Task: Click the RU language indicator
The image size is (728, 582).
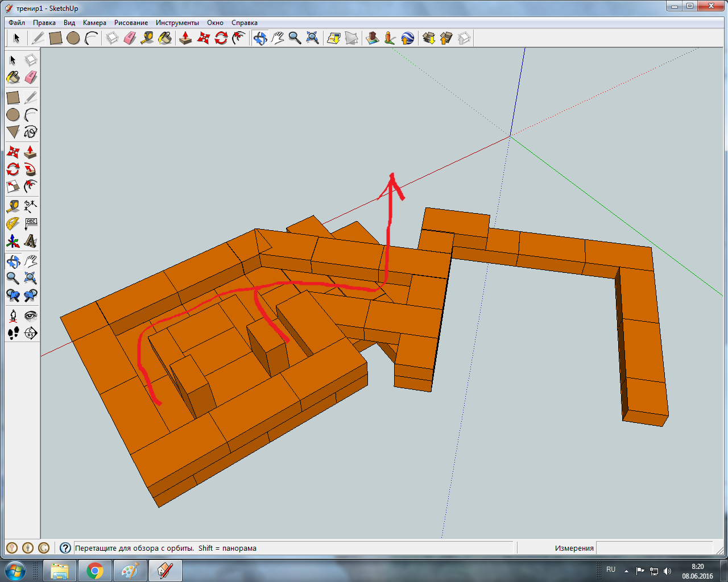Action: tap(611, 569)
